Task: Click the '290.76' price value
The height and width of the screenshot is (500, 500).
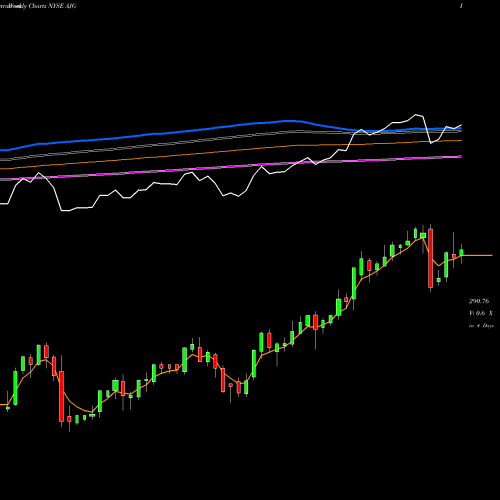Action: pyautogui.click(x=479, y=301)
